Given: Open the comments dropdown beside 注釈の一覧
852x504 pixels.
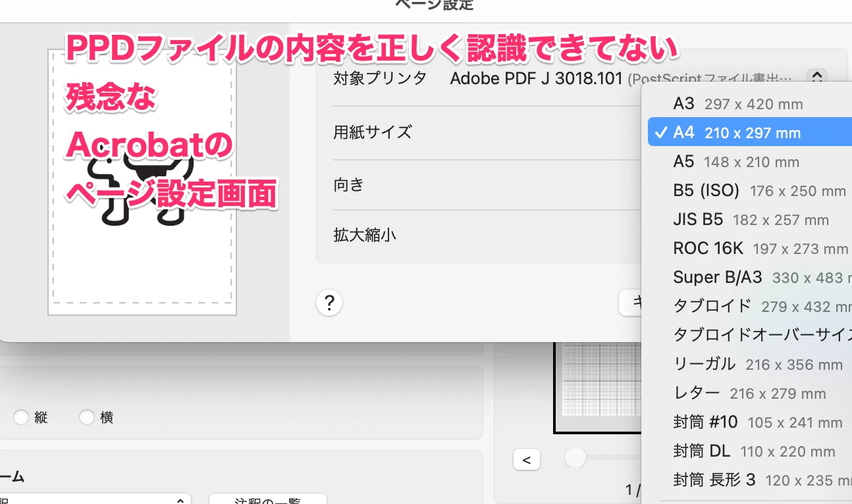Looking at the screenshot, I should click(95, 499).
